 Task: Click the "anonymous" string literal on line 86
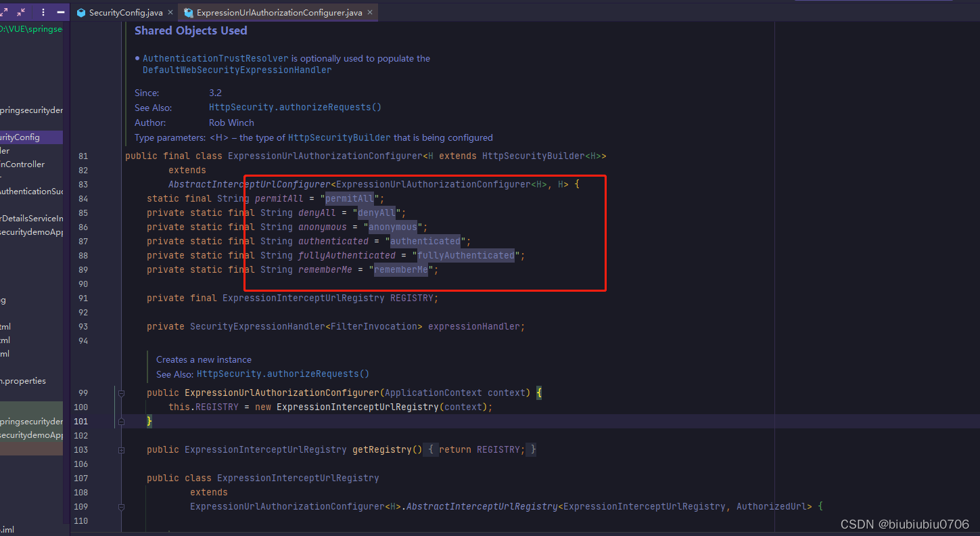pyautogui.click(x=392, y=227)
